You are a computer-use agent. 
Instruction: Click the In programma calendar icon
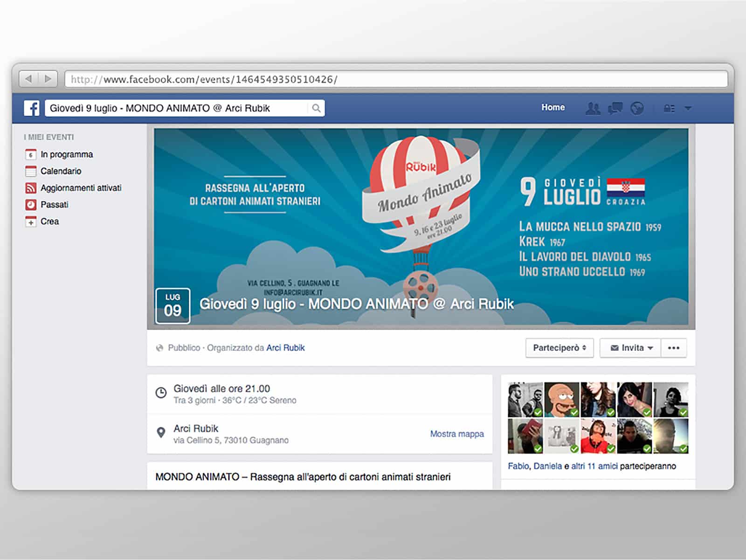click(x=31, y=154)
